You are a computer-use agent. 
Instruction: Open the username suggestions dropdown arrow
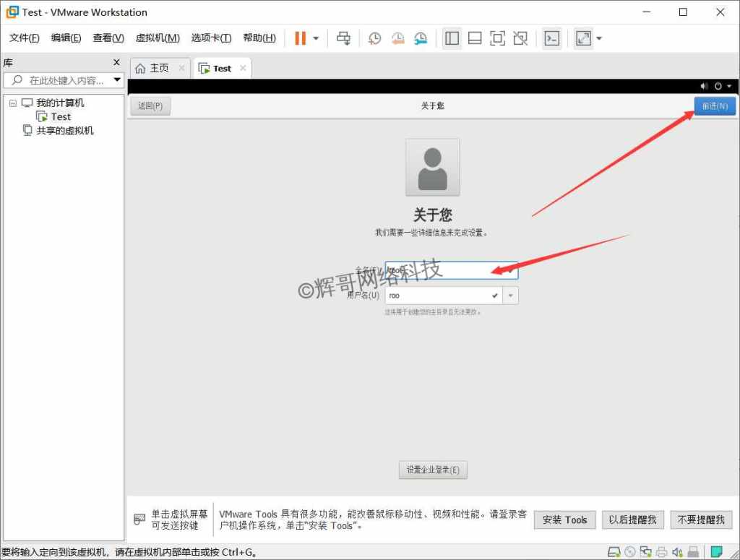point(510,296)
